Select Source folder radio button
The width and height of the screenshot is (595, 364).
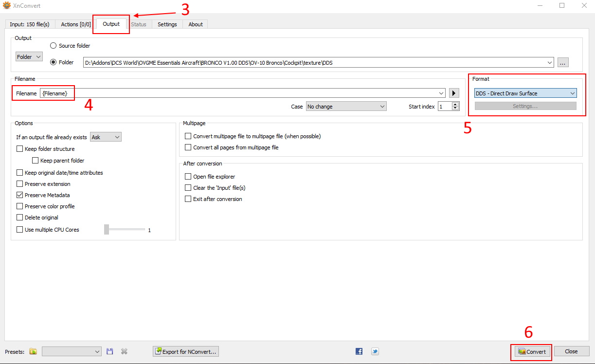click(53, 46)
